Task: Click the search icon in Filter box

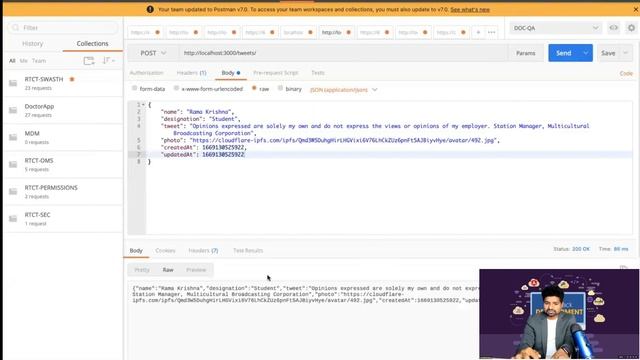Action: click(16, 27)
